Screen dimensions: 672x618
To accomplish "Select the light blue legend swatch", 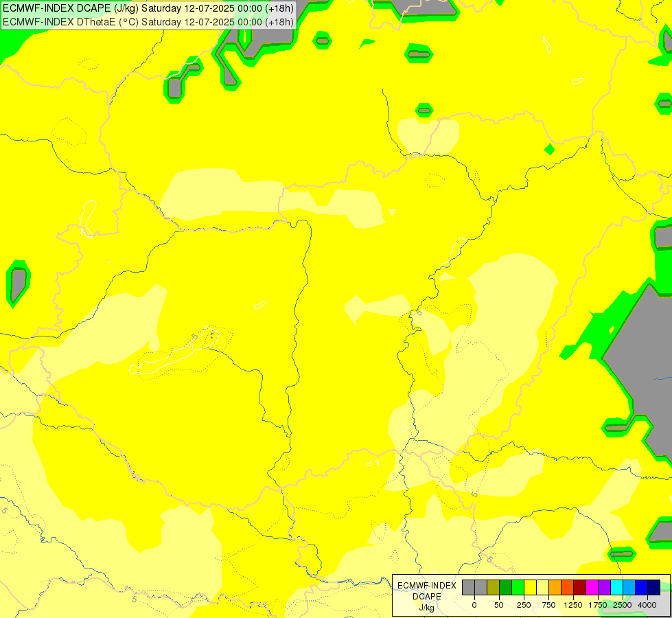I will click(x=629, y=587).
